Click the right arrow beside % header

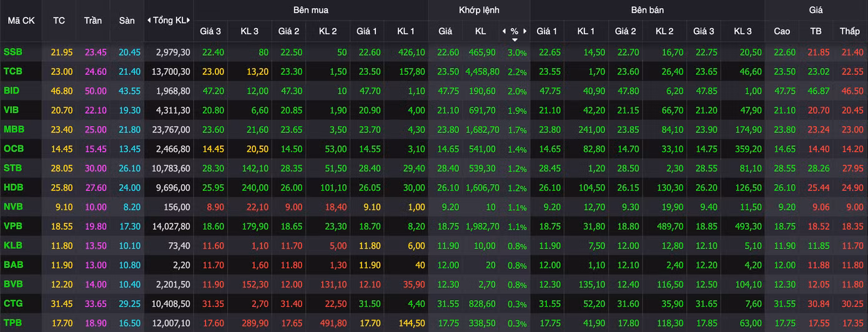pyautogui.click(x=525, y=31)
